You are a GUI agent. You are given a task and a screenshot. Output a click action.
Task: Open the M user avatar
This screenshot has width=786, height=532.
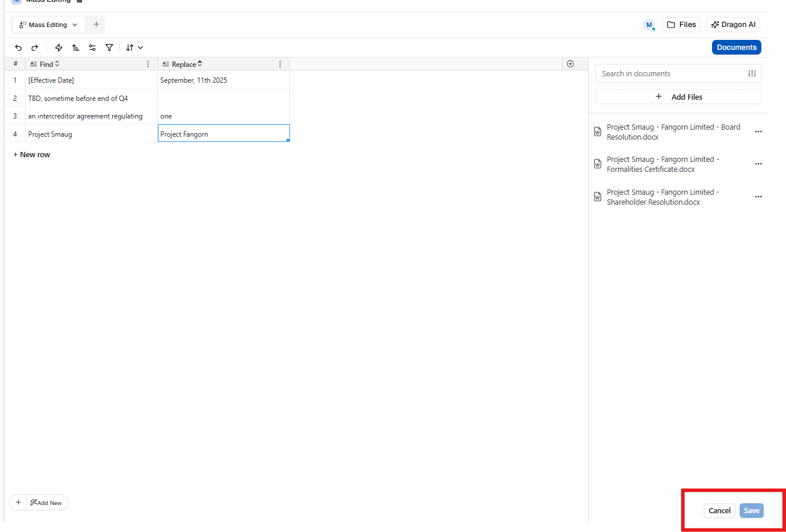click(x=649, y=25)
